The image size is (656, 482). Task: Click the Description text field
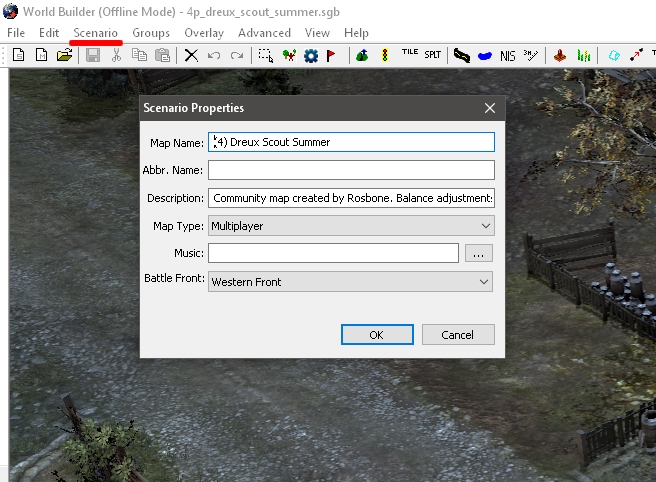[x=351, y=198]
